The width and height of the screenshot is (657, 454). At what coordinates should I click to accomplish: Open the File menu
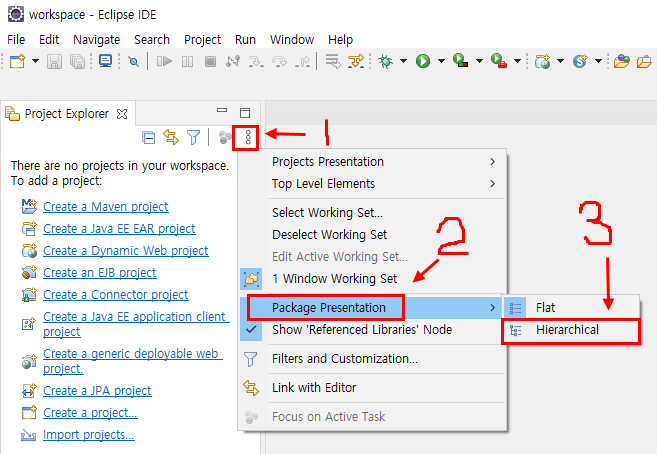(x=16, y=39)
